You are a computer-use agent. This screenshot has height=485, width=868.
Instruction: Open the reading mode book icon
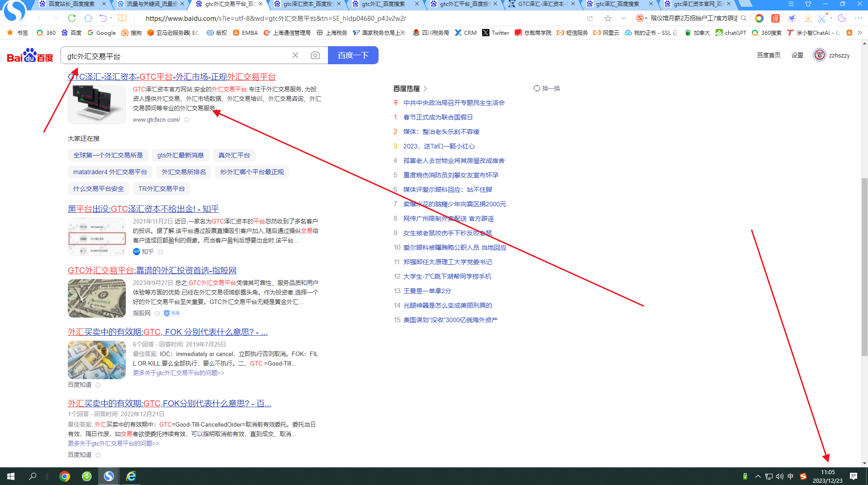click(122, 18)
